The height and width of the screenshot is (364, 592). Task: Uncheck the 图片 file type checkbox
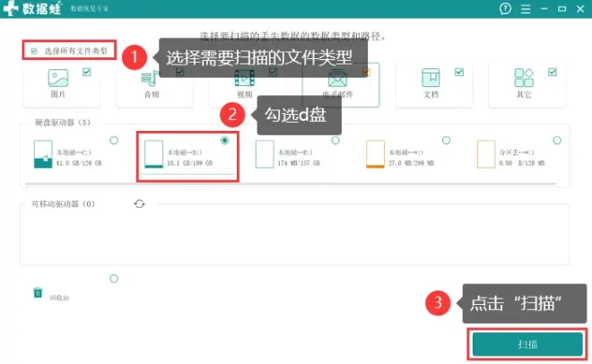[x=86, y=72]
